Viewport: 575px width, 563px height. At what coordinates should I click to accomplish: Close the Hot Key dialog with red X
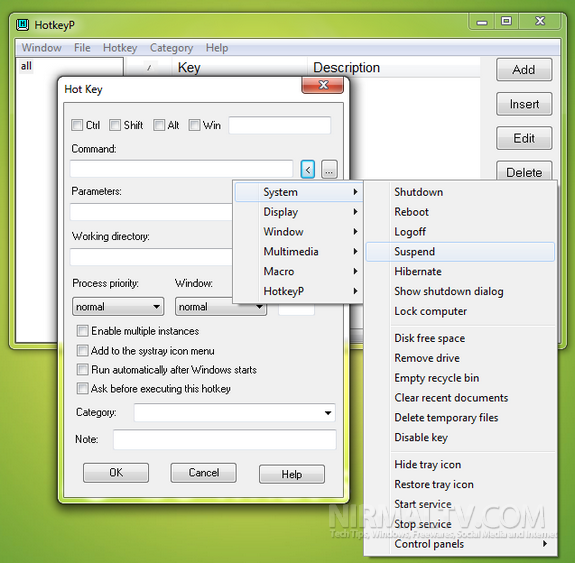pos(323,85)
